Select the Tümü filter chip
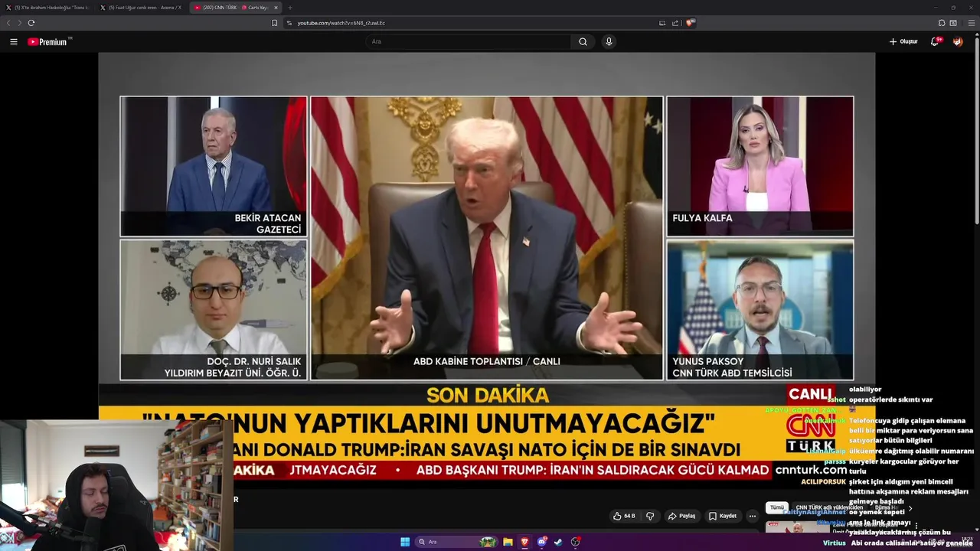This screenshot has width=980, height=551. [x=777, y=507]
